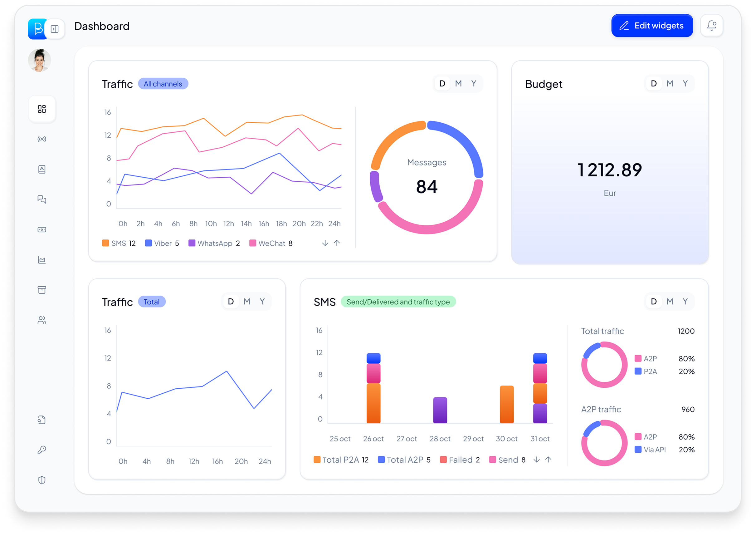Select daily view in SMS widget
756x536 pixels.
tap(653, 301)
